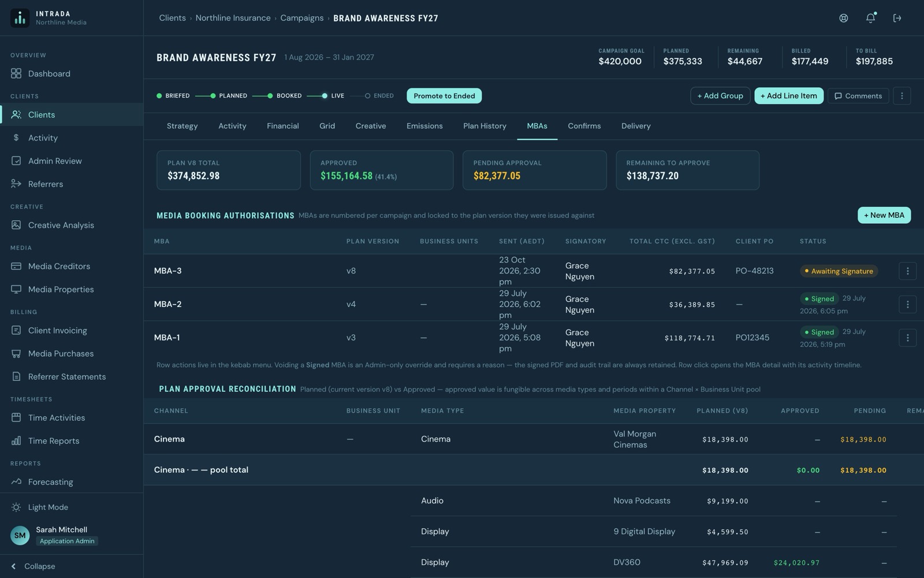The height and width of the screenshot is (578, 924).
Task: Open Media Purchases in sidebar
Action: tap(72, 353)
